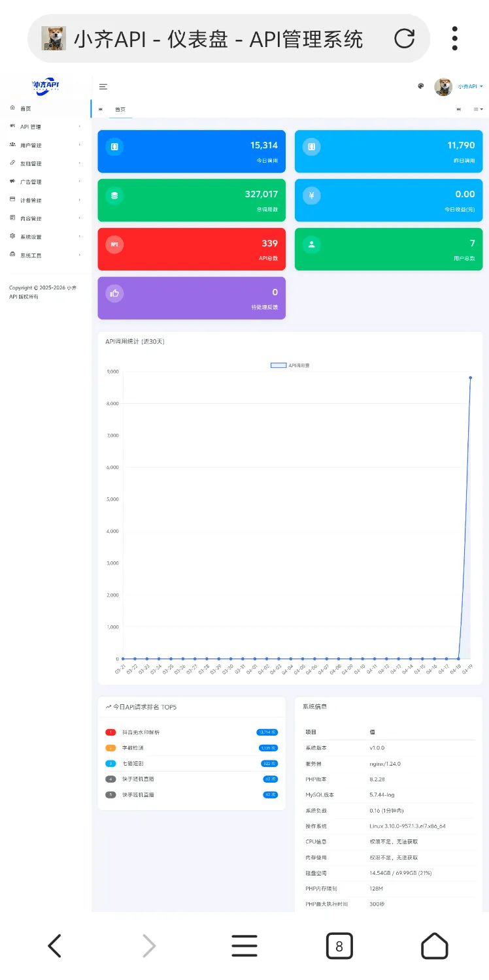Open the 小齐API user account dropdown

coord(470,86)
